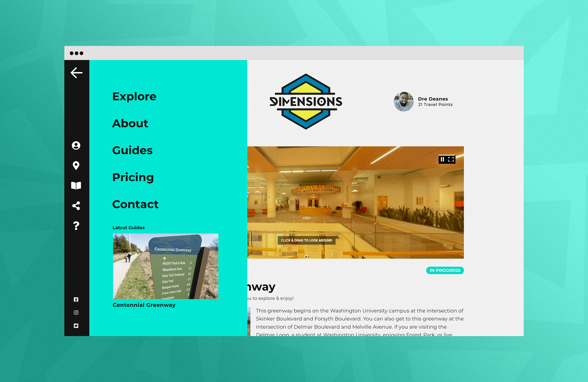Toggle fullscreen mode on virtual tour
This screenshot has width=588, height=382.
click(451, 159)
